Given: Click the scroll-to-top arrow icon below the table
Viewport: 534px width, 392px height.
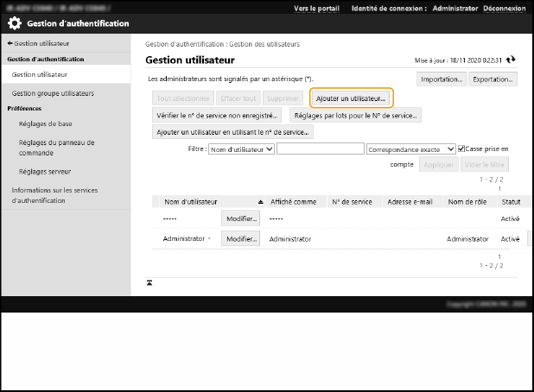Looking at the screenshot, I should pyautogui.click(x=149, y=282).
